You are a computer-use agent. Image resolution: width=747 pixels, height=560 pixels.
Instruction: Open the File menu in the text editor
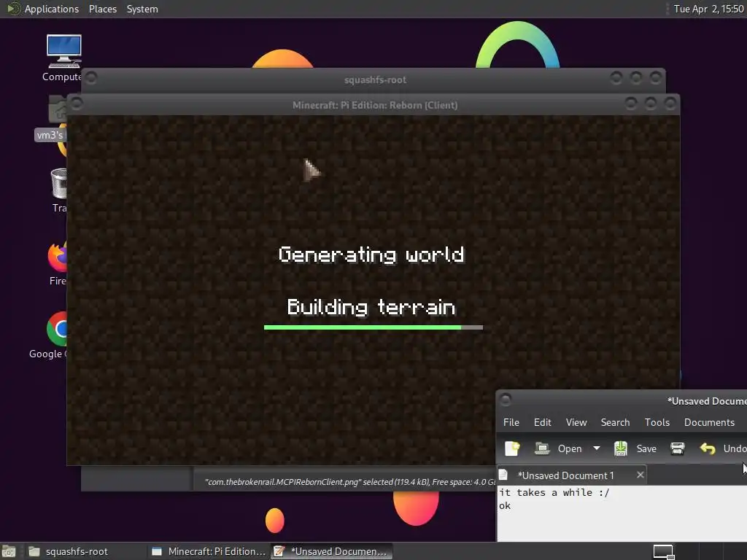coord(511,422)
